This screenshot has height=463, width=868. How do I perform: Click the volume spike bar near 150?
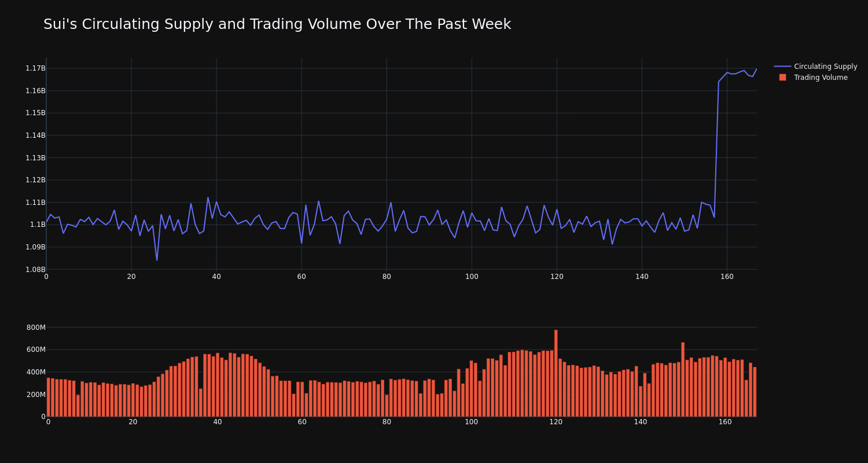pyautogui.click(x=683, y=380)
